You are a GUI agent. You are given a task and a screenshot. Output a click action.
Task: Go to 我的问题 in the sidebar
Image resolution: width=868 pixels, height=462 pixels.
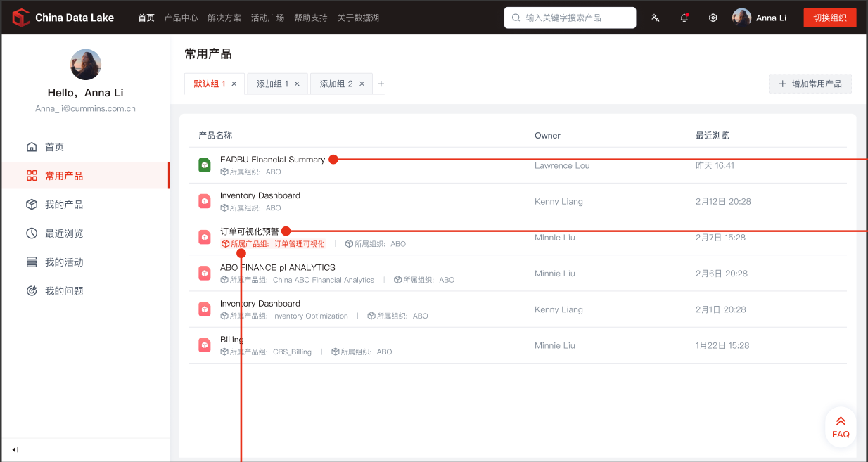(64, 291)
